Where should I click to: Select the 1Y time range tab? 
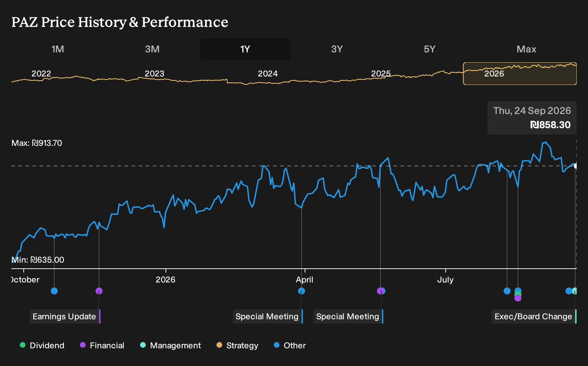(x=246, y=49)
